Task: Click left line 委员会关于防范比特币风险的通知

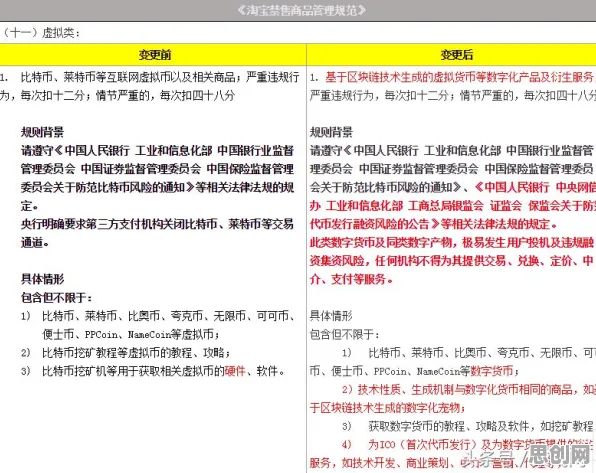Action: (157, 187)
